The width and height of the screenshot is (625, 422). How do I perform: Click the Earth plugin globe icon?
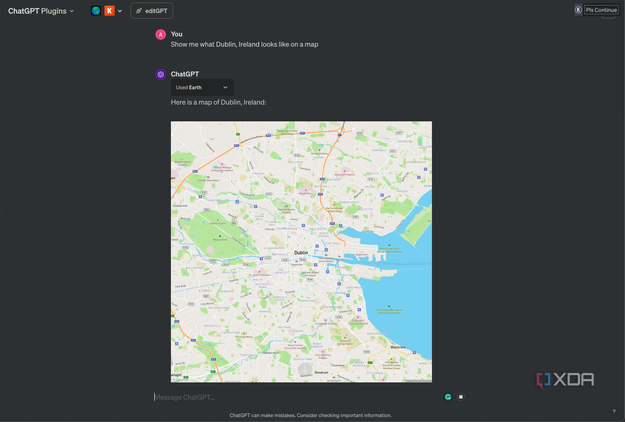click(x=96, y=11)
